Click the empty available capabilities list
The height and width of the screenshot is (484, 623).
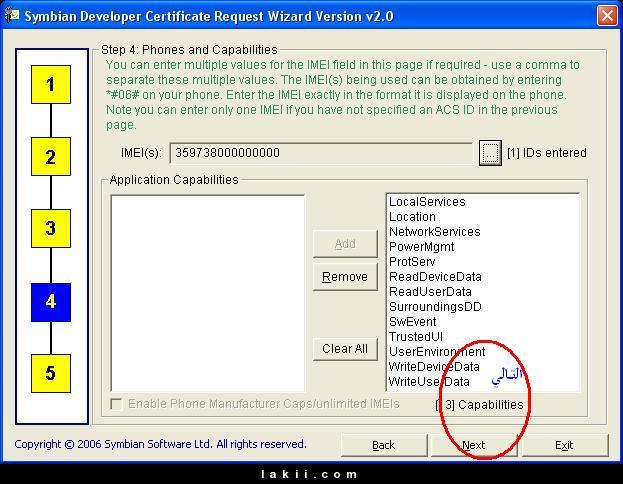(x=208, y=293)
